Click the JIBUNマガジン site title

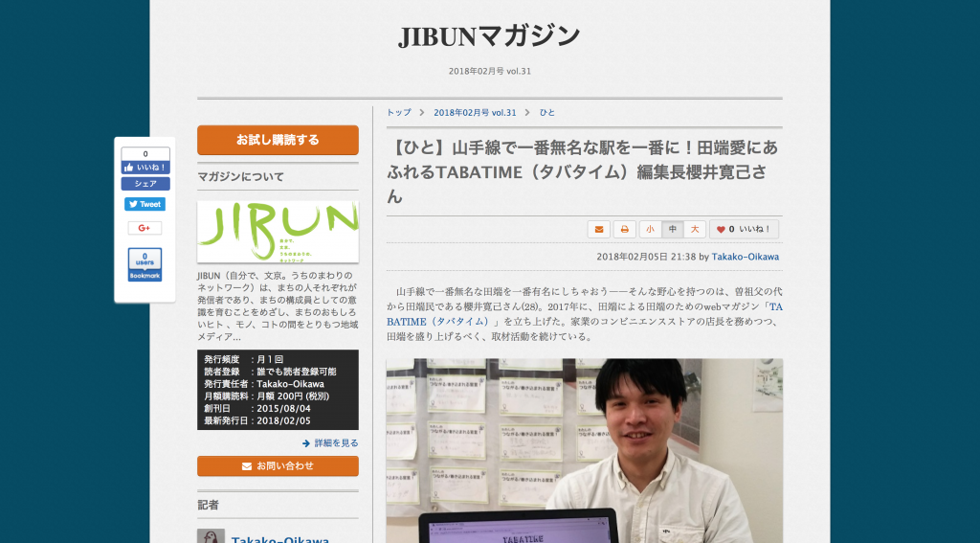click(489, 36)
